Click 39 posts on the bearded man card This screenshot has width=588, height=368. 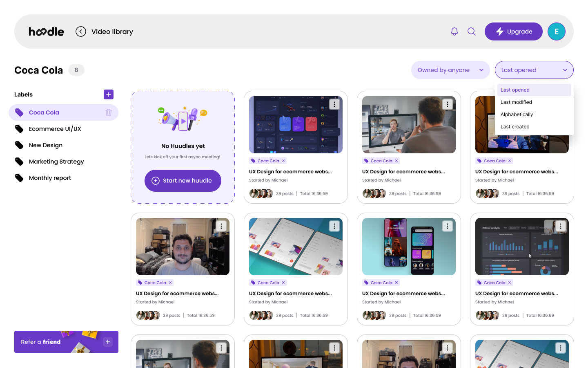click(x=171, y=315)
